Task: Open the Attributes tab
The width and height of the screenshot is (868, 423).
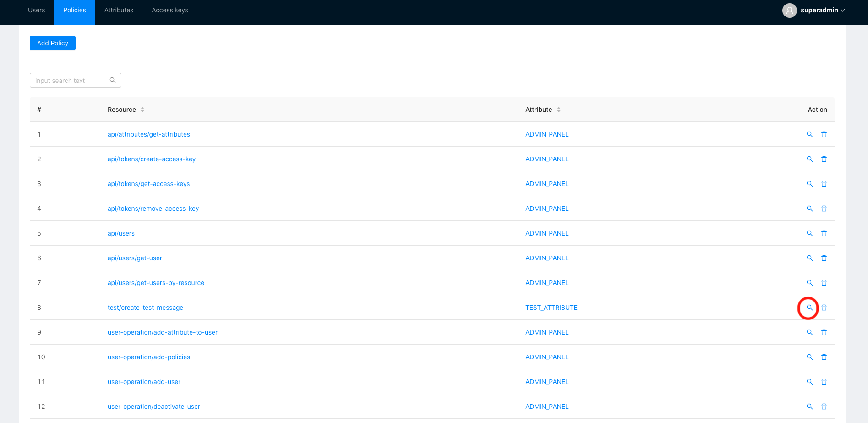Action: click(119, 10)
